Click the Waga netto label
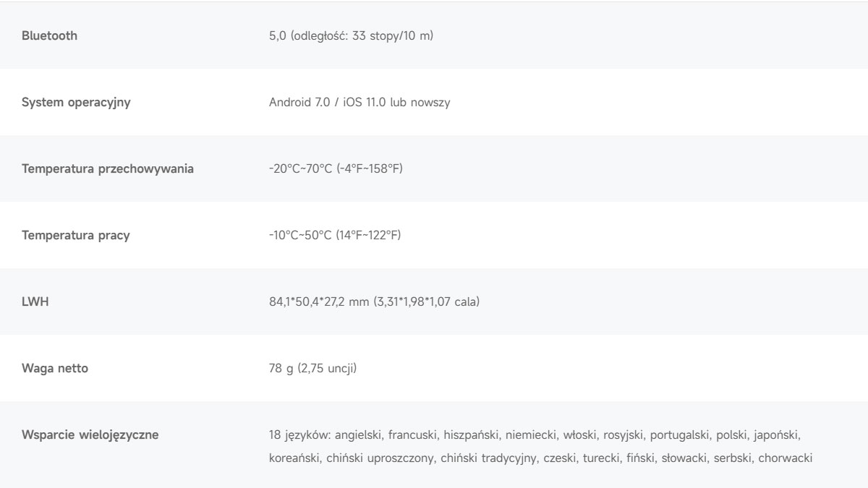The width and height of the screenshot is (868, 488). click(55, 369)
